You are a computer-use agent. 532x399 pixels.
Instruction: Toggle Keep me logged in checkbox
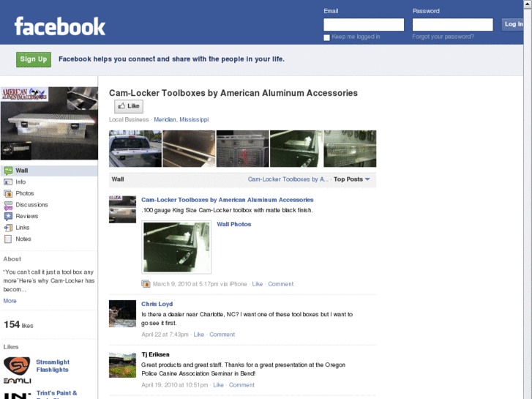click(x=326, y=37)
